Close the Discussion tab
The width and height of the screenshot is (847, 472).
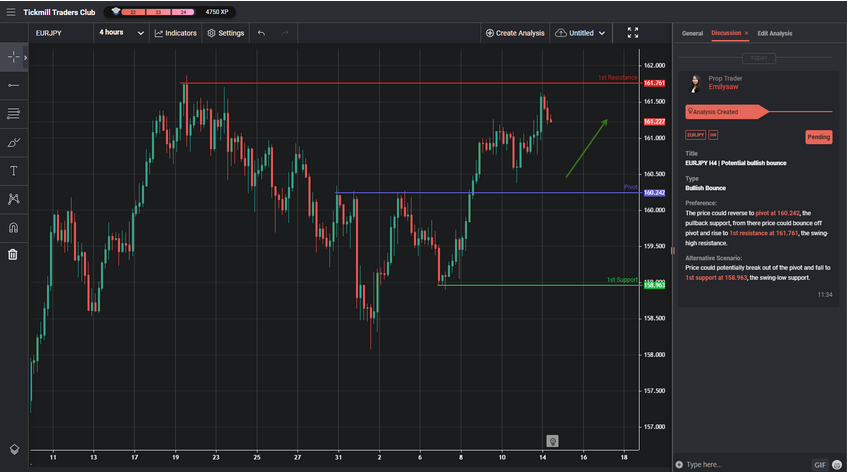747,33
